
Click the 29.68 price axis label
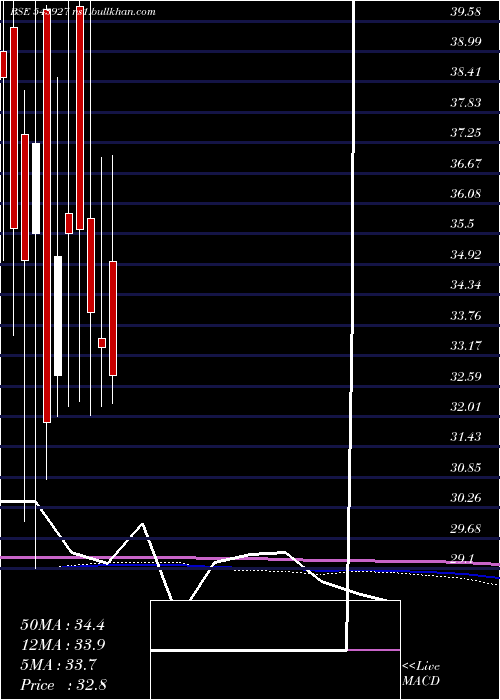[x=466, y=528]
